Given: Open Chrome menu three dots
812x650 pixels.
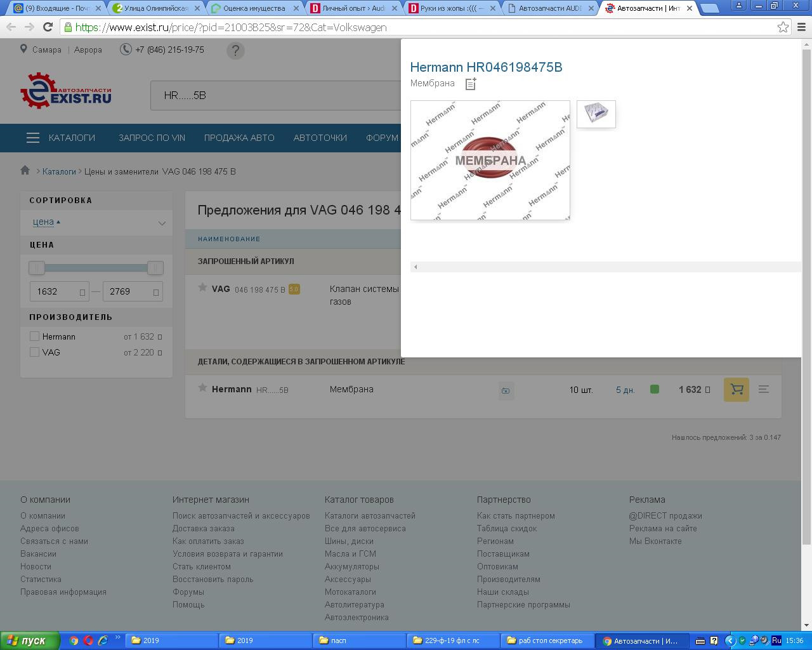Looking at the screenshot, I should pos(802,27).
